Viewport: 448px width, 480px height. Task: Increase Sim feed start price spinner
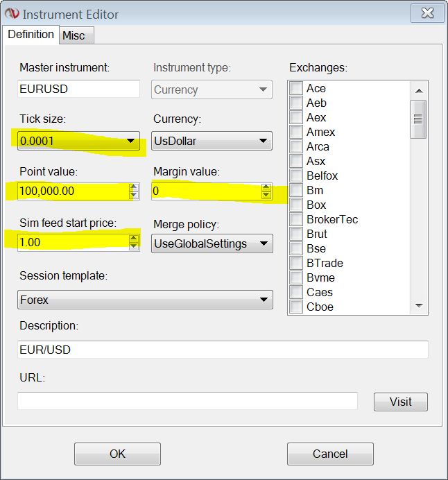pos(134,238)
